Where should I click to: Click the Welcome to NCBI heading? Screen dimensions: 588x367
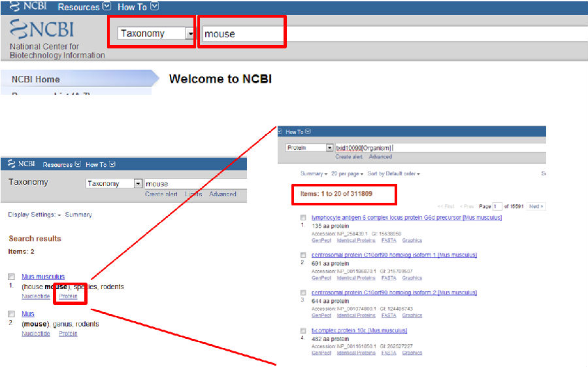coord(220,79)
